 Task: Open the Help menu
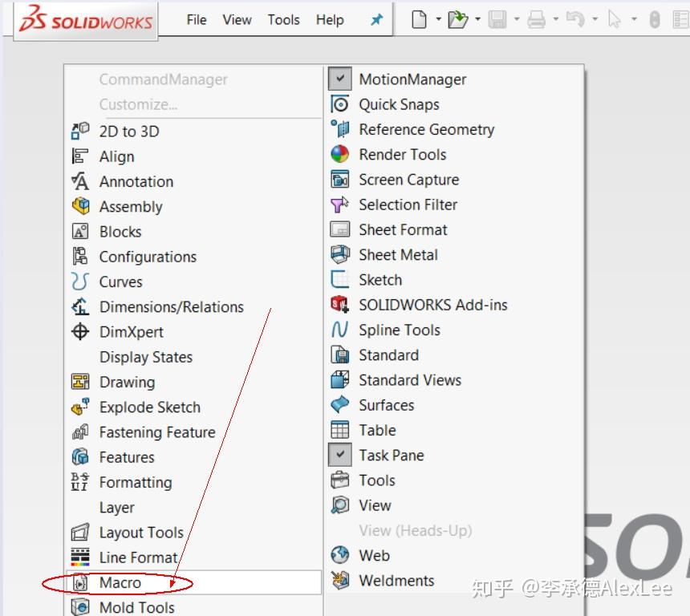click(329, 19)
